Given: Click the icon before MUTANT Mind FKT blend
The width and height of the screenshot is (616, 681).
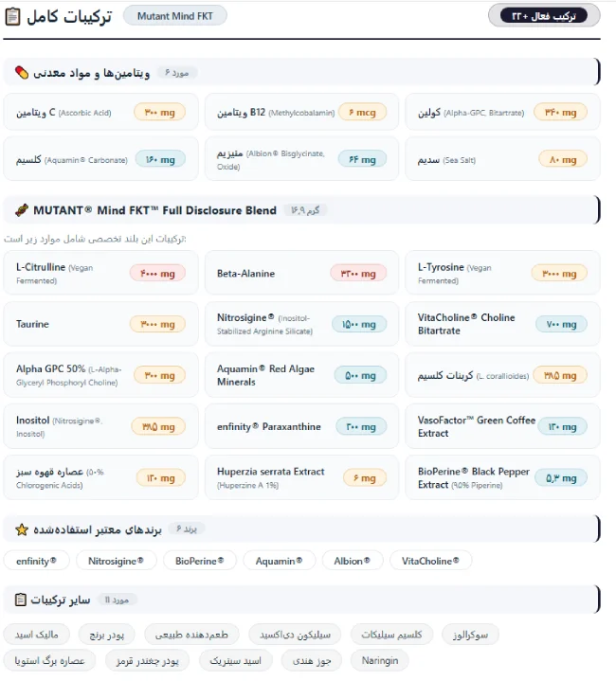Looking at the screenshot, I should tap(21, 210).
